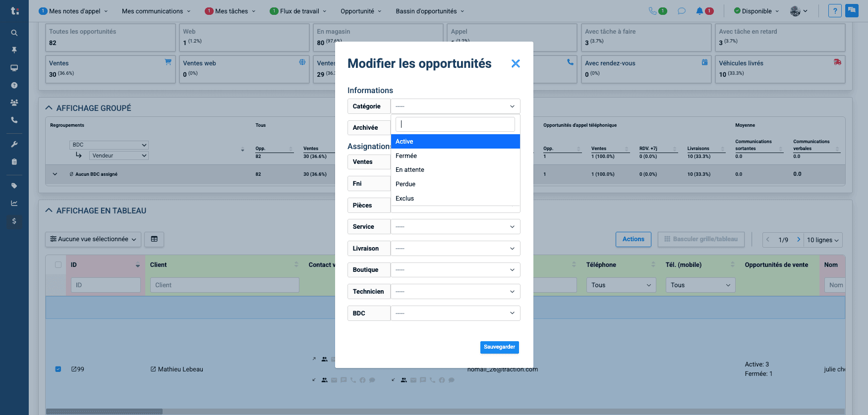868x415 pixels.
Task: Select Perdue in the Catégorie list
Action: pyautogui.click(x=456, y=184)
